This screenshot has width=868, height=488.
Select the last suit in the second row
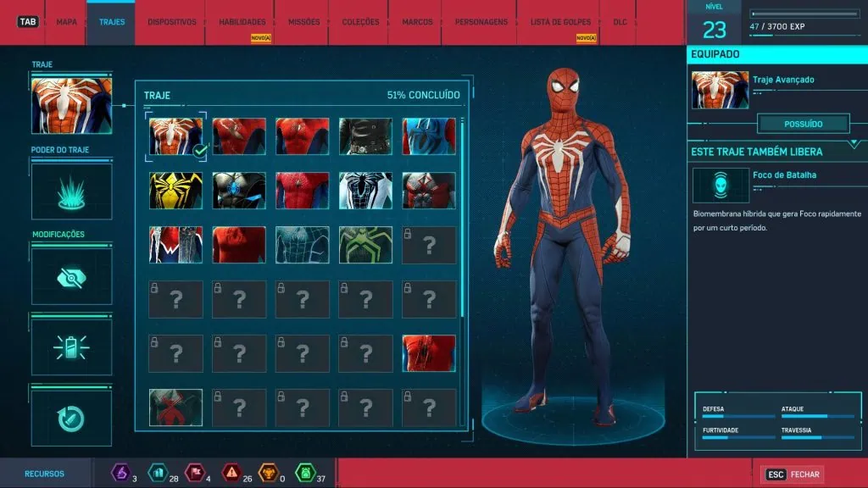(429, 191)
